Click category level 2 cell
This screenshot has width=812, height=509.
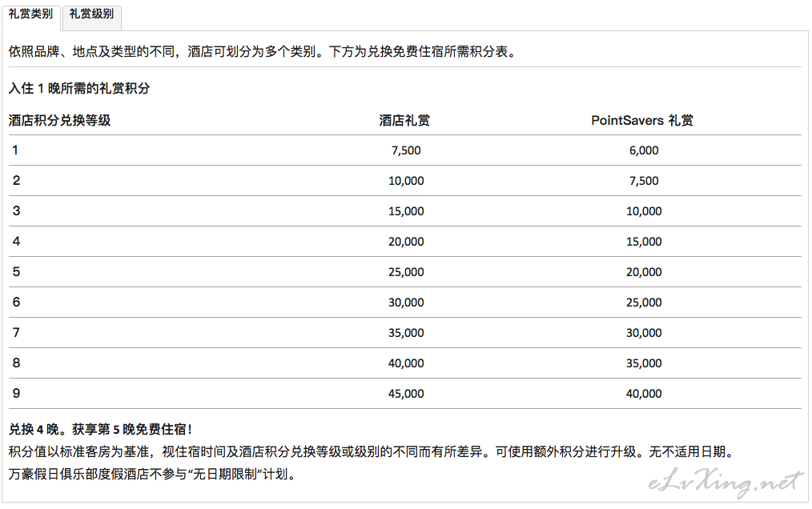click(x=16, y=181)
